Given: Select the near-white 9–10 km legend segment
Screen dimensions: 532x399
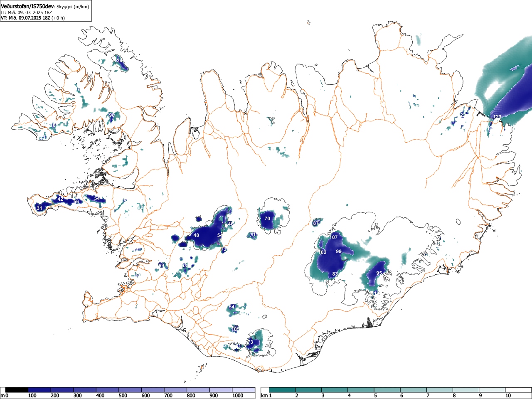Looking at the screenshot, I should point(493,390).
